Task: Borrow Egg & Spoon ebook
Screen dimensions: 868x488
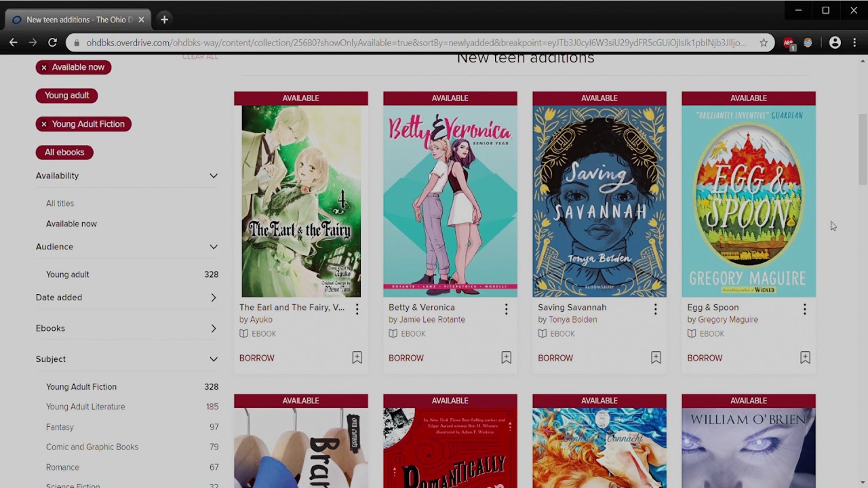Action: coord(705,358)
